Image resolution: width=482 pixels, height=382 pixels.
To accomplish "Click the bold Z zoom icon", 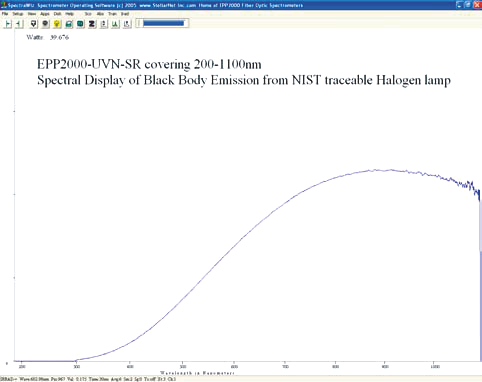I will [x=92, y=24].
